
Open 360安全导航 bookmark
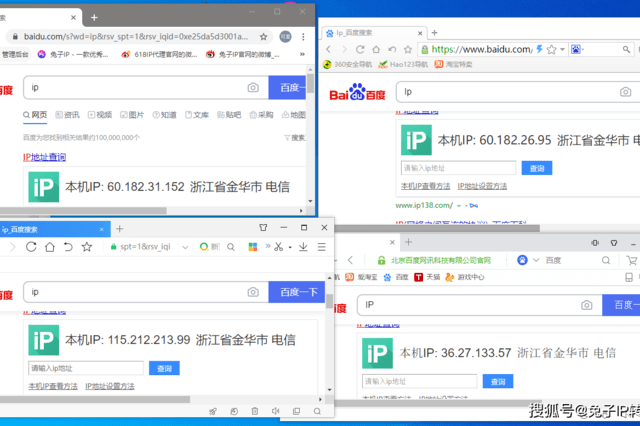tap(347, 64)
